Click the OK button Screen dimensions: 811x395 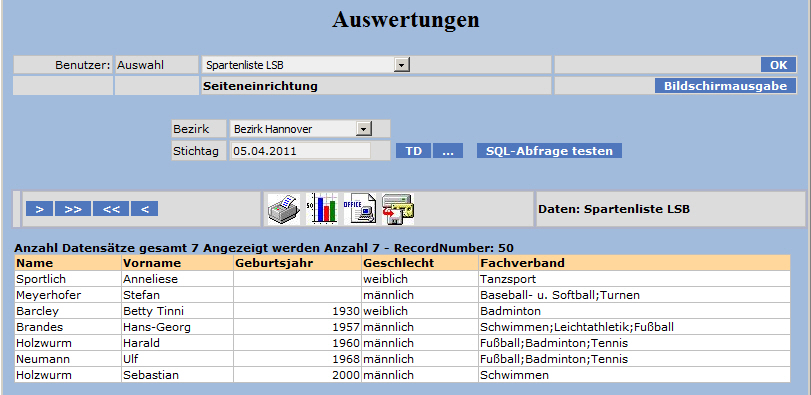click(778, 65)
